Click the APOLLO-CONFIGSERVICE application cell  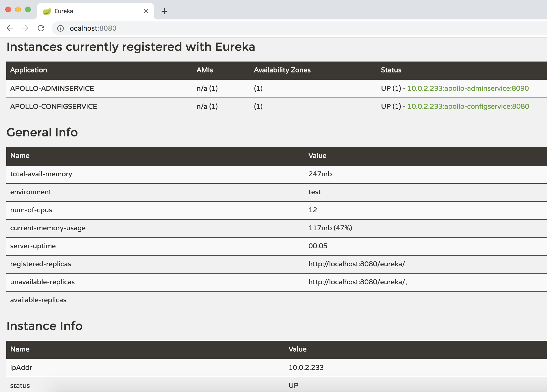54,106
